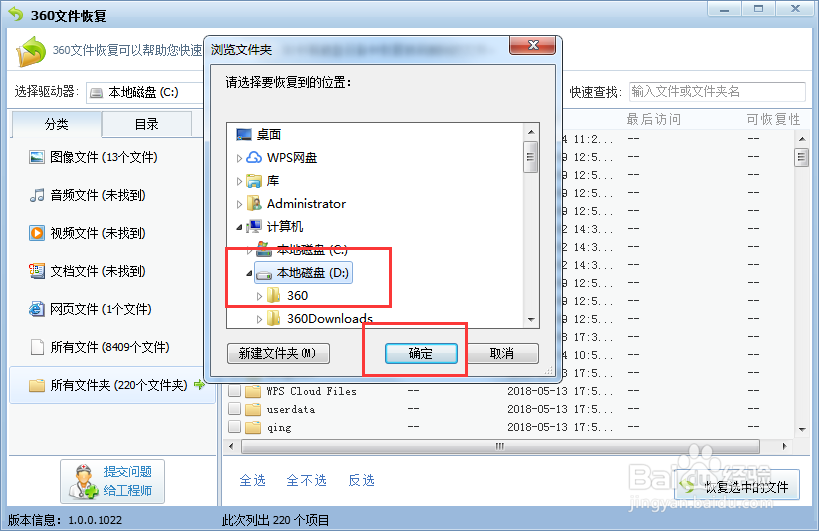Viewport: 819px width, 531px height.
Task: Click the quick search input field
Action: tap(717, 92)
